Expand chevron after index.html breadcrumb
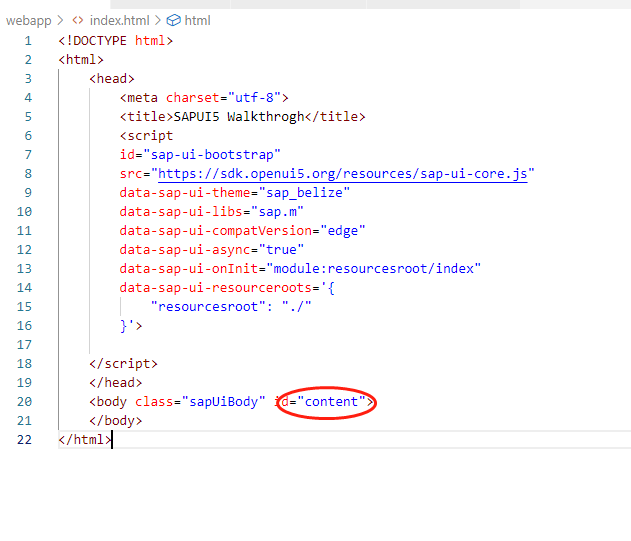This screenshot has height=541, width=631. [x=158, y=20]
